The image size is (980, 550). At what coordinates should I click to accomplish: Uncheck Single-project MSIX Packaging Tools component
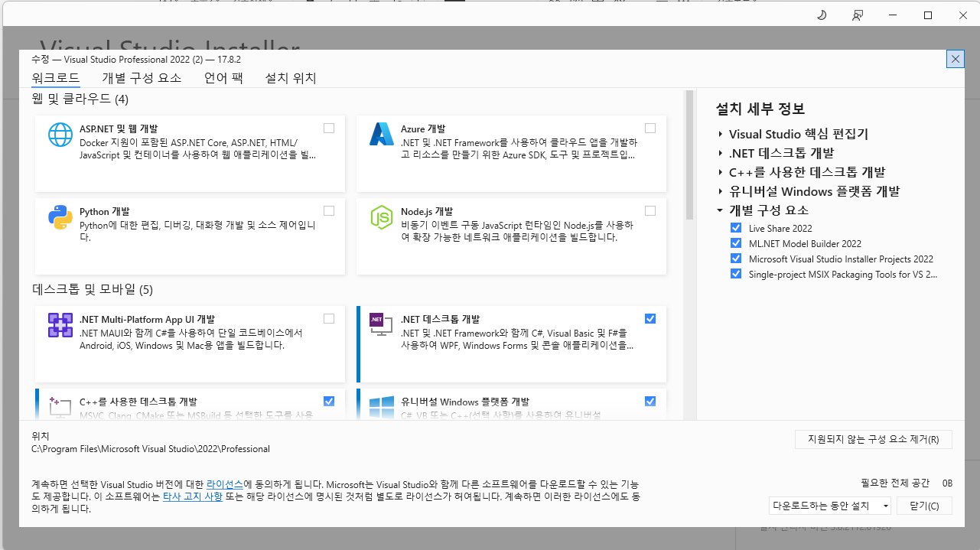click(736, 274)
